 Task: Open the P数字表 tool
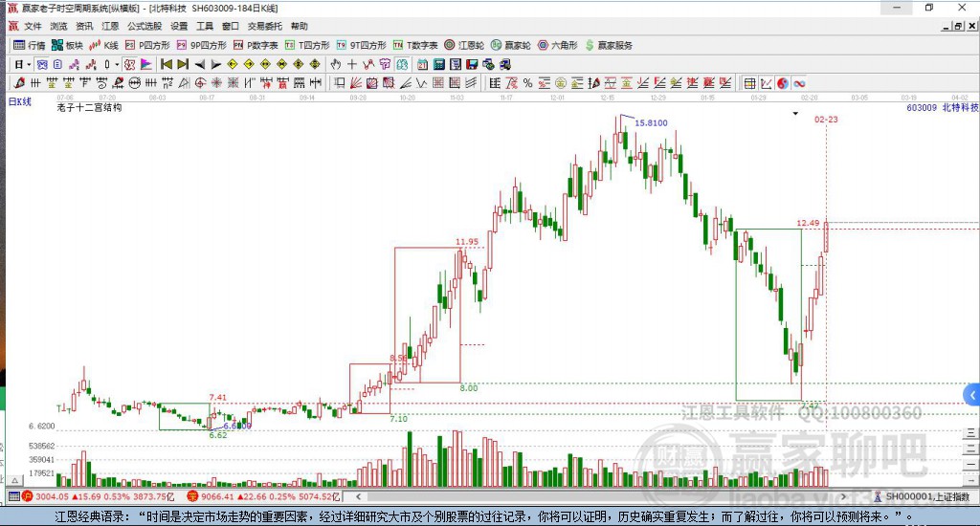pyautogui.click(x=256, y=45)
